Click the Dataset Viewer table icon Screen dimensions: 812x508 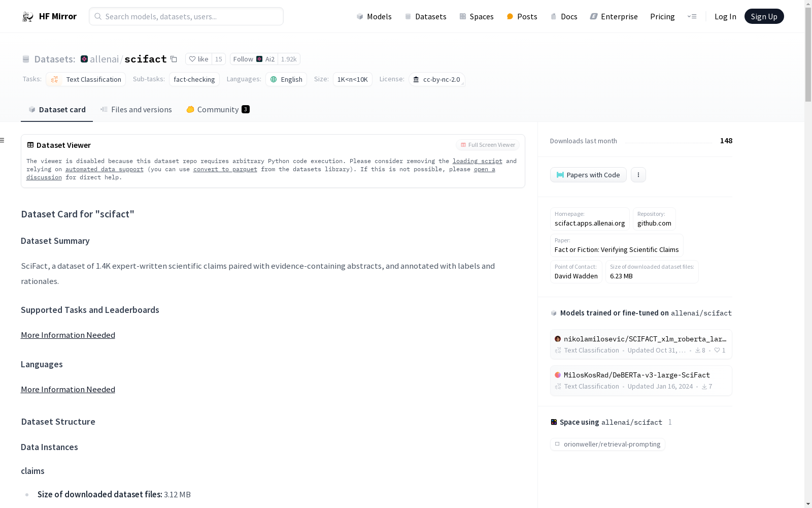coord(30,145)
